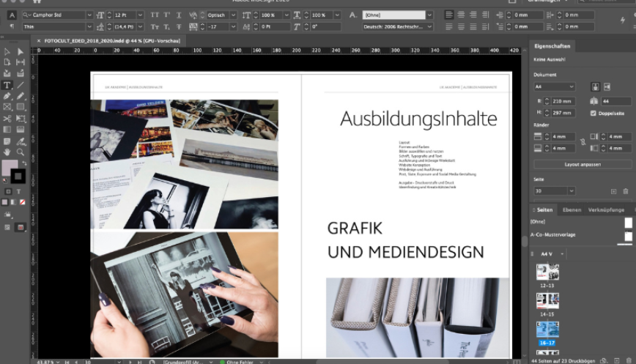Switch to character formatting controls mode
Screen dimensions: 636x364
pos(12,15)
